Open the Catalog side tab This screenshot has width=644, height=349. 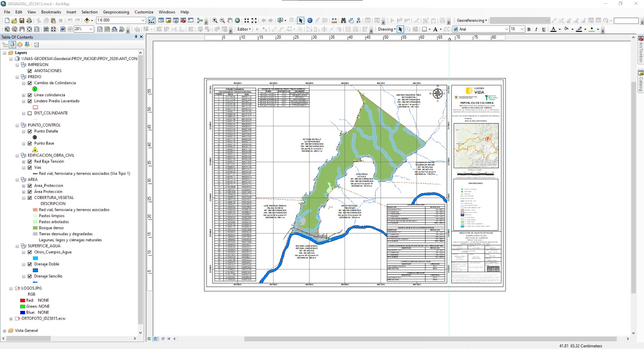click(641, 82)
